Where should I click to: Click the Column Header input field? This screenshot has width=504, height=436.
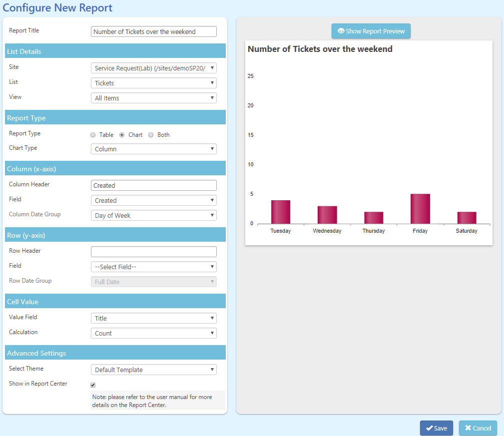tap(153, 185)
